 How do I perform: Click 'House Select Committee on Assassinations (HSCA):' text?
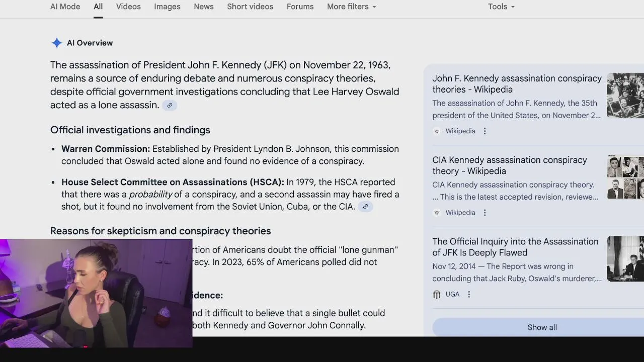coord(173,182)
